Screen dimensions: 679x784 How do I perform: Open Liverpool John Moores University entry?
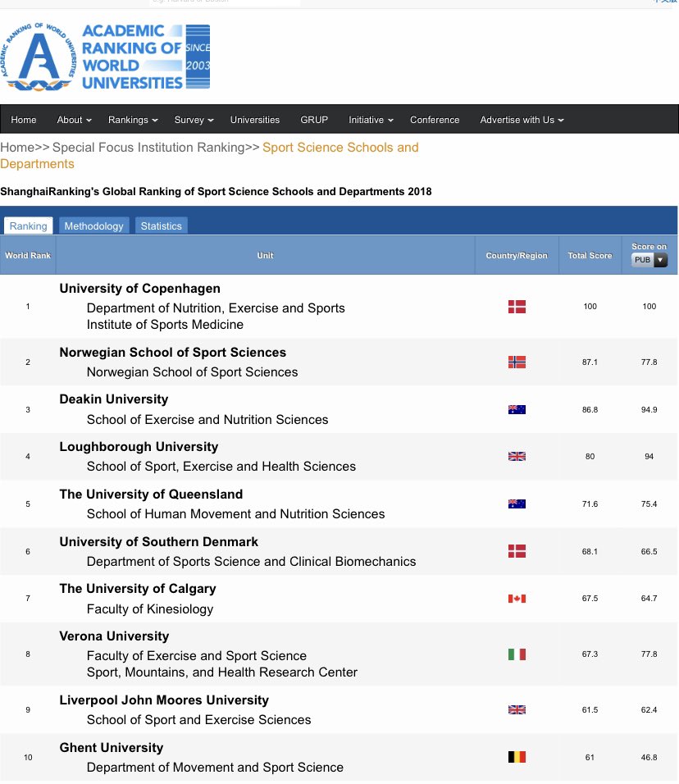(164, 700)
